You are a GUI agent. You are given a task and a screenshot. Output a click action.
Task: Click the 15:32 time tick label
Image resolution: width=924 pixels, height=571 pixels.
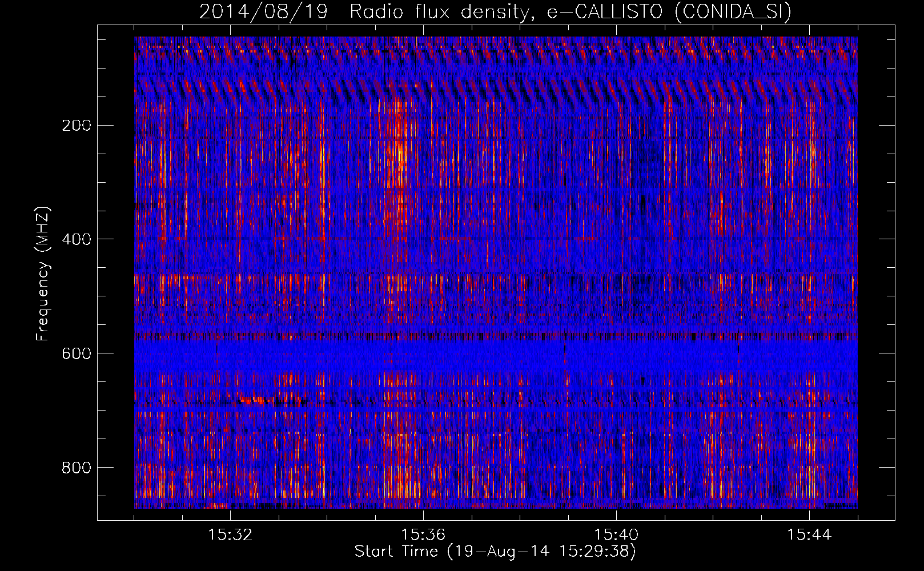[230, 535]
